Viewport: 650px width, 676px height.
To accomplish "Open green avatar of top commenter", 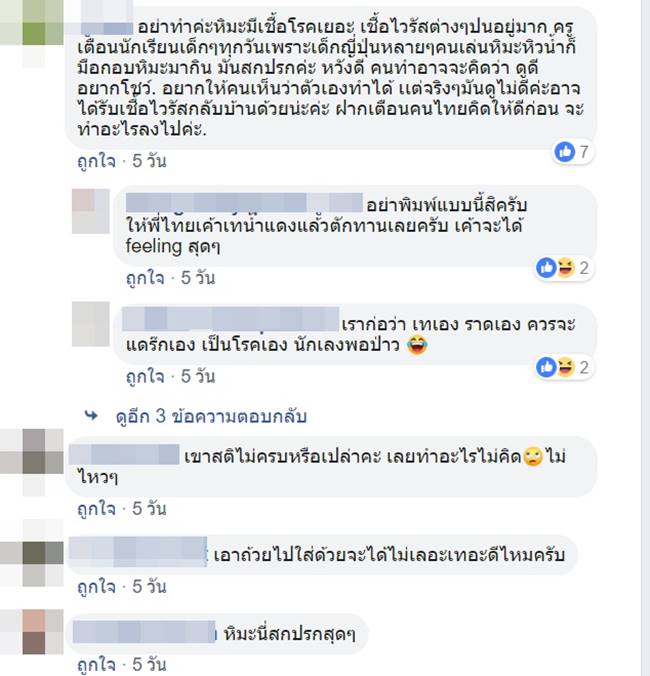I will coord(32,24).
